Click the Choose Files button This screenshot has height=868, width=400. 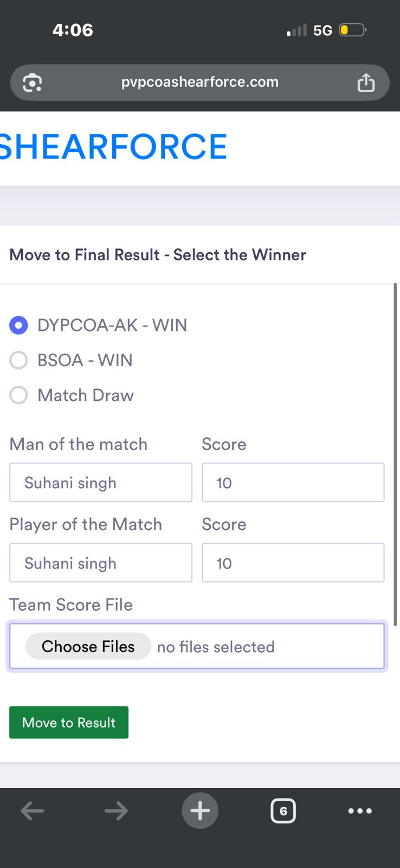tap(88, 646)
